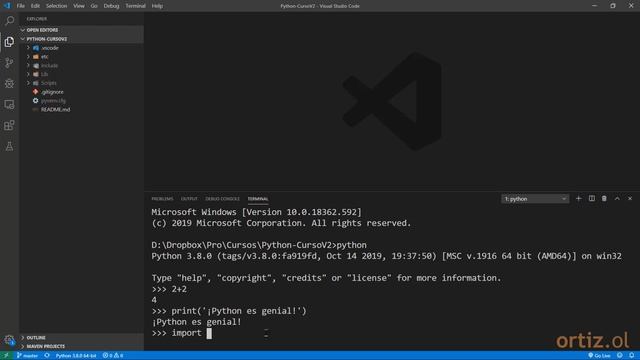Close the terminal panel
Image resolution: width=640 pixels, height=360 pixels.
630,199
